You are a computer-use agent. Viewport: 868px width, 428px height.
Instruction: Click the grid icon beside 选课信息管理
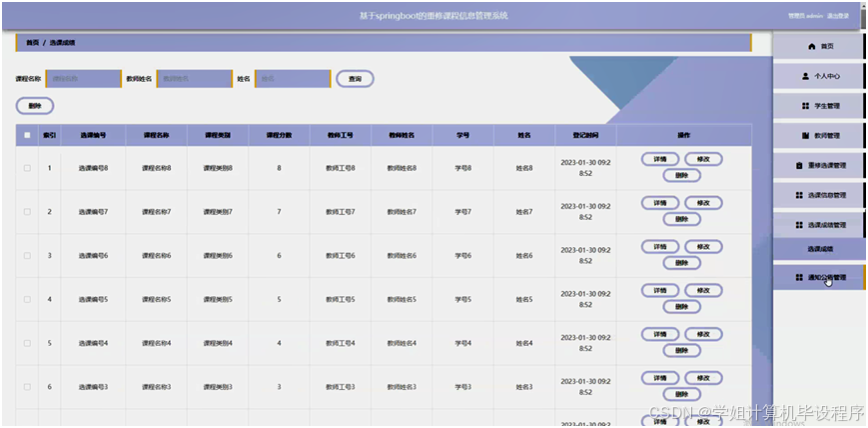799,195
